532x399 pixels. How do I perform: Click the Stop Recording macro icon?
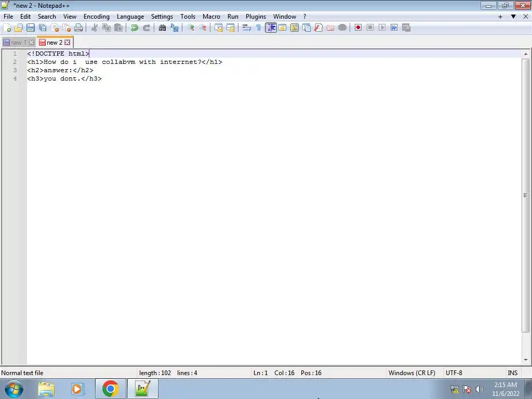point(370,28)
